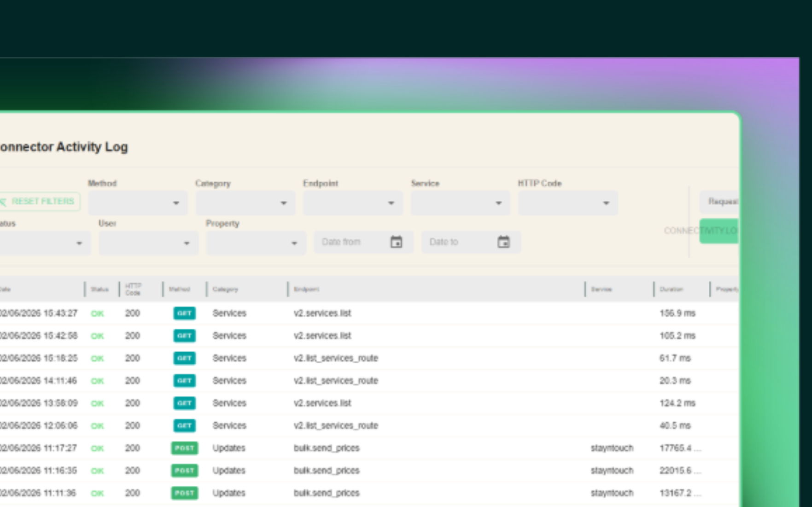This screenshot has width=812, height=507.
Task: Click the green Connectivity Log button
Action: (x=719, y=231)
